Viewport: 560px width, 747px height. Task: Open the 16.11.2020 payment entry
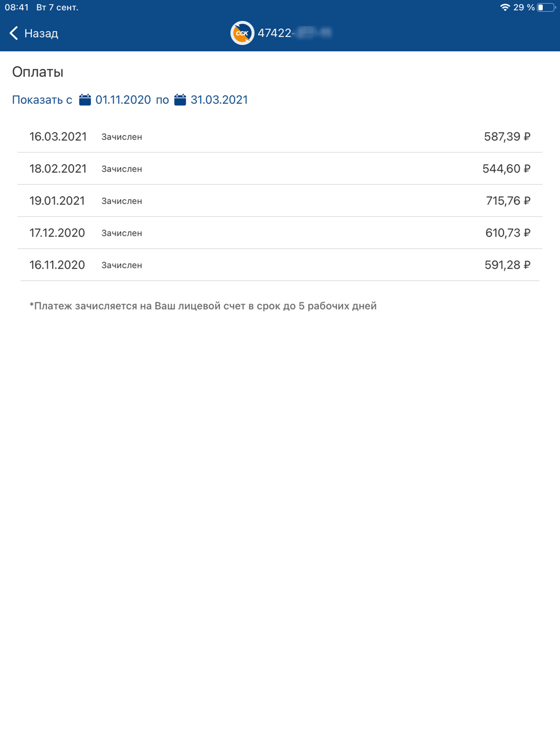tap(280, 265)
